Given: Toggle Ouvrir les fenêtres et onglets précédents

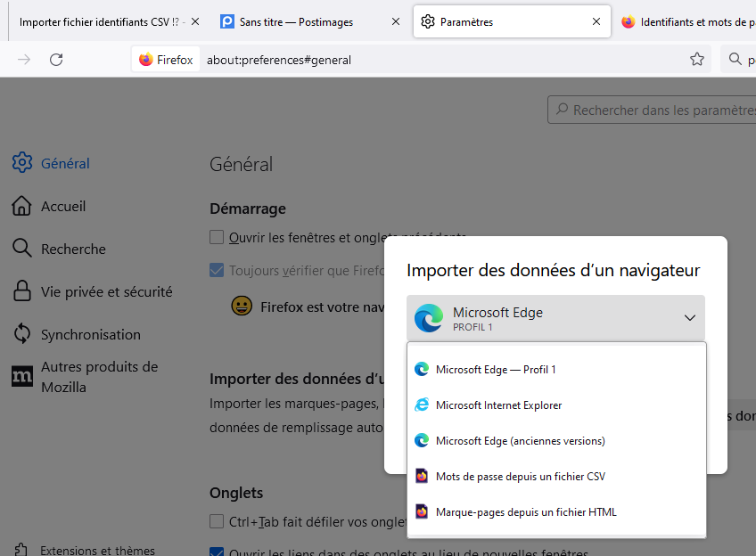Looking at the screenshot, I should tap(217, 237).
